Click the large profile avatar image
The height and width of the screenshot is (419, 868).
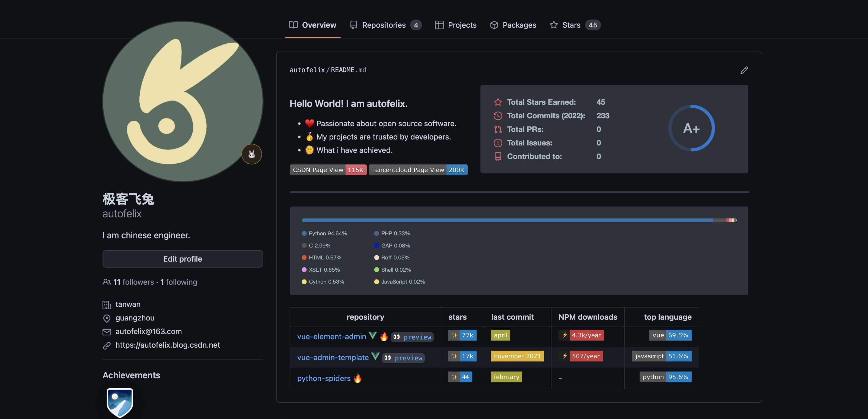coord(183,101)
